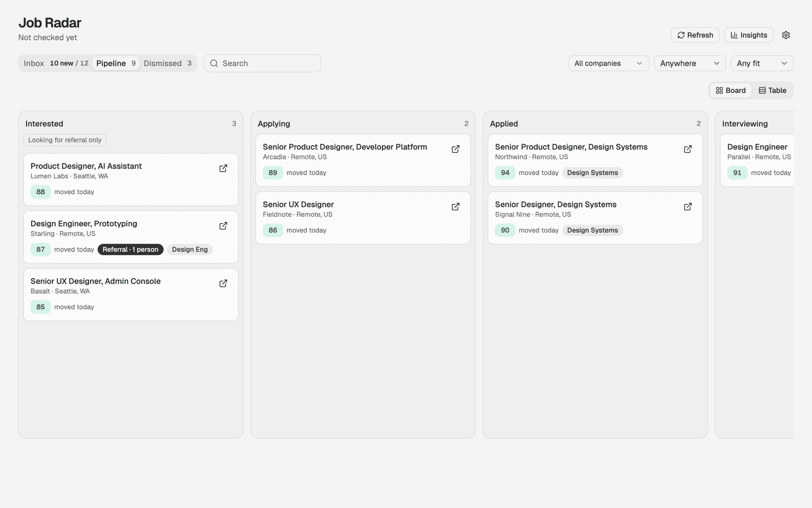The height and width of the screenshot is (508, 812).
Task: Open the Fieldnote Senior UX Designer title
Action: (298, 204)
